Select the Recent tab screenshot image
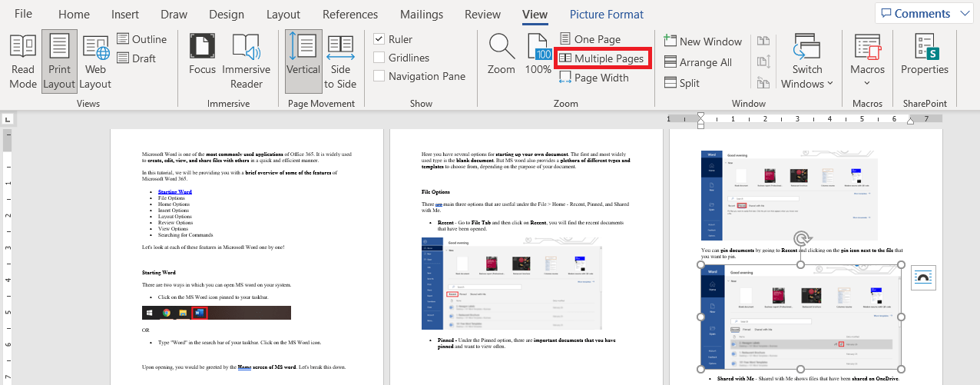This screenshot has width=980, height=385. (x=512, y=283)
